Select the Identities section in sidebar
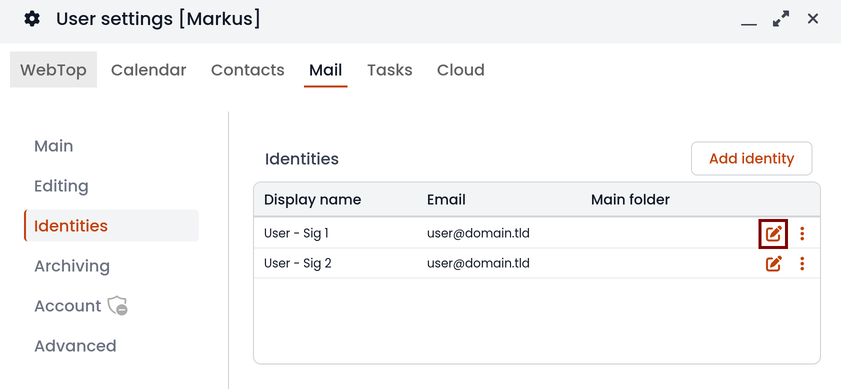Viewport: 841px width, 389px height. click(112, 226)
